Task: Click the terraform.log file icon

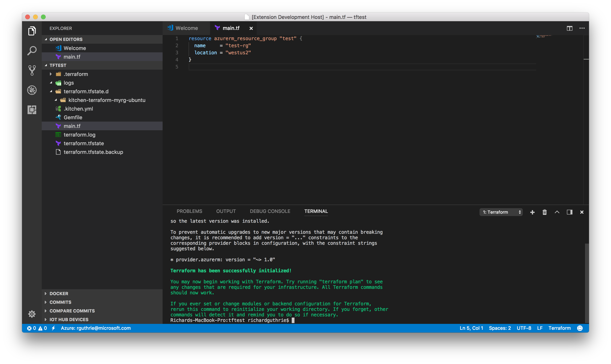Action: coord(58,135)
